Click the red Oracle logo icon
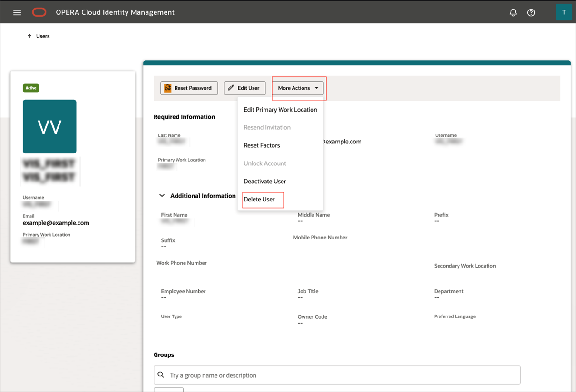This screenshot has height=392, width=576. coord(39,12)
